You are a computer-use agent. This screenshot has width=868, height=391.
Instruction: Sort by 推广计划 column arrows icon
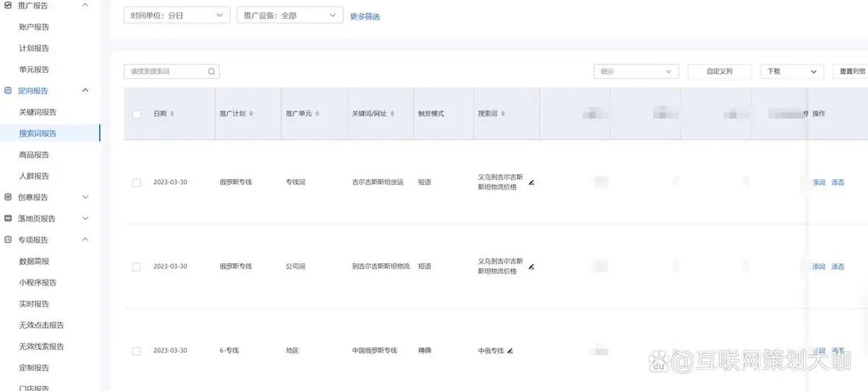251,114
